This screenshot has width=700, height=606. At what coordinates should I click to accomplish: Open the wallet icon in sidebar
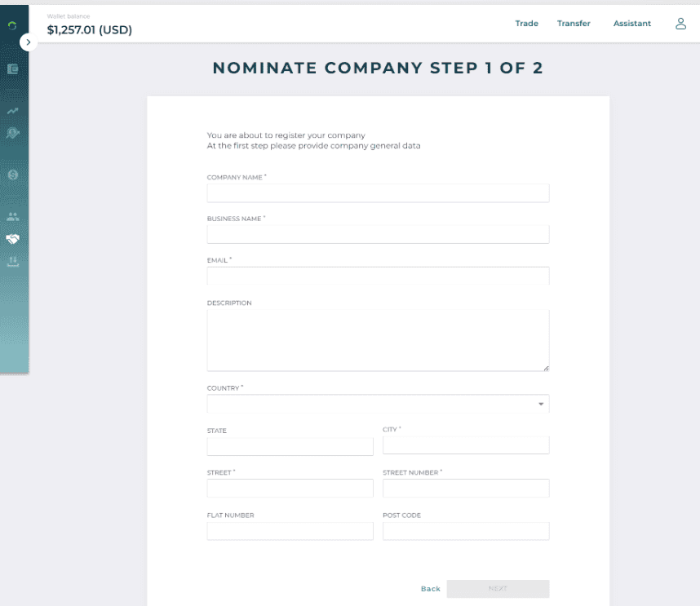click(12, 69)
